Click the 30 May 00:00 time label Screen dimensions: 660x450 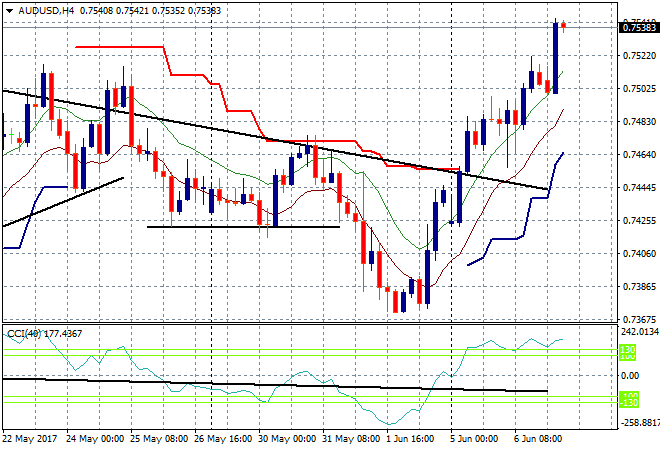click(287, 439)
